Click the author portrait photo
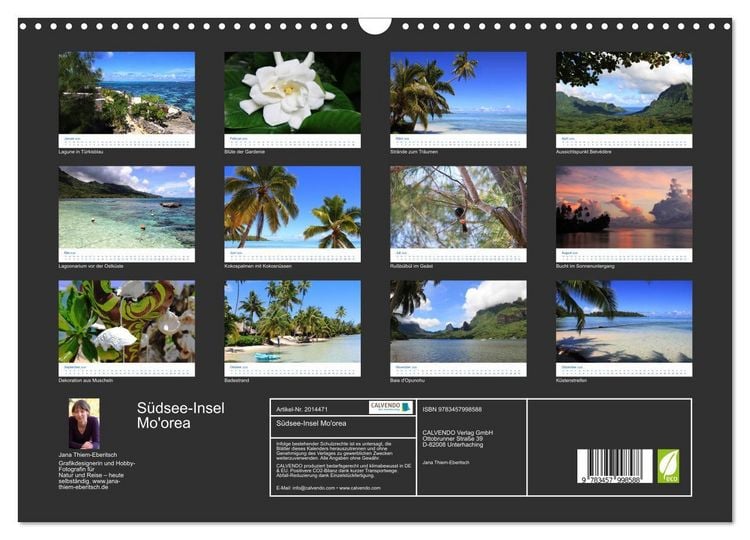 [84, 424]
